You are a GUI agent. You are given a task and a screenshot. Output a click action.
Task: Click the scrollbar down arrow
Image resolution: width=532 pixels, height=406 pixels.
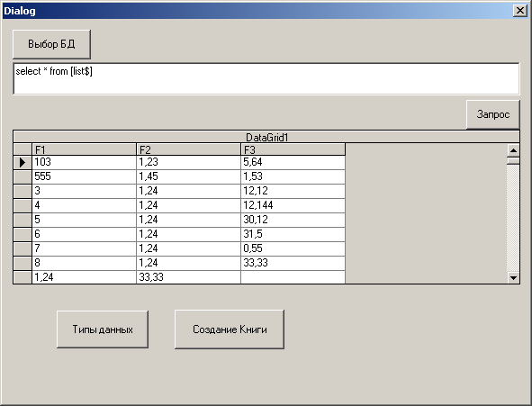tap(513, 278)
